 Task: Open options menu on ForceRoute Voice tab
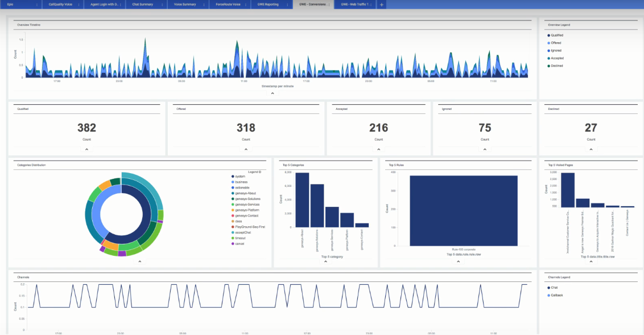click(x=243, y=5)
